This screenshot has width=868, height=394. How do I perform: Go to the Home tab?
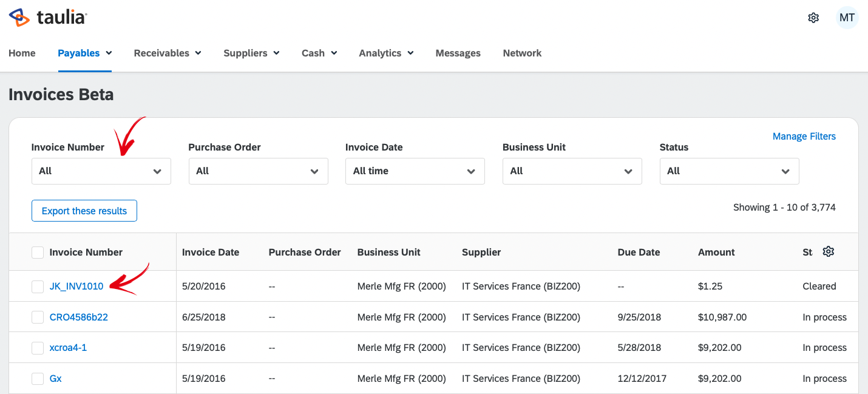pos(22,53)
